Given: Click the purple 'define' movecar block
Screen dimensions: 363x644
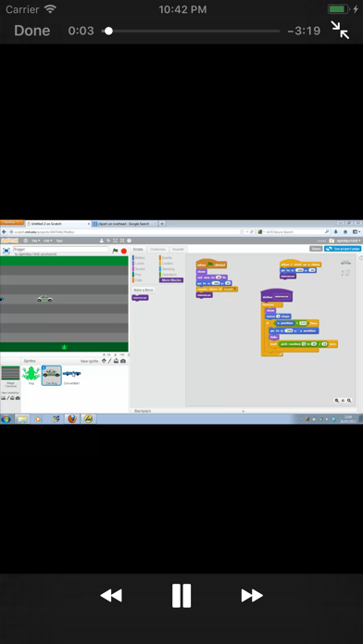Looking at the screenshot, I should tap(277, 296).
